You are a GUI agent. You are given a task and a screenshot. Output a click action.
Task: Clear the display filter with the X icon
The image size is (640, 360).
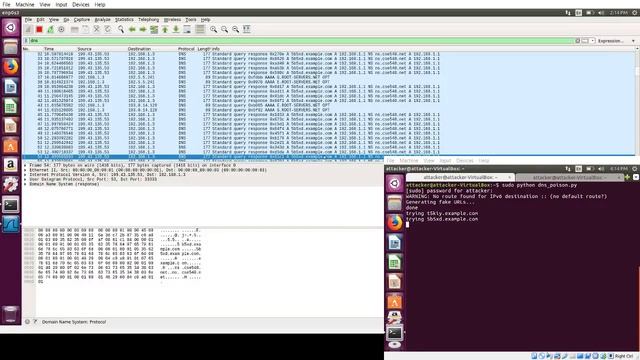coord(578,41)
